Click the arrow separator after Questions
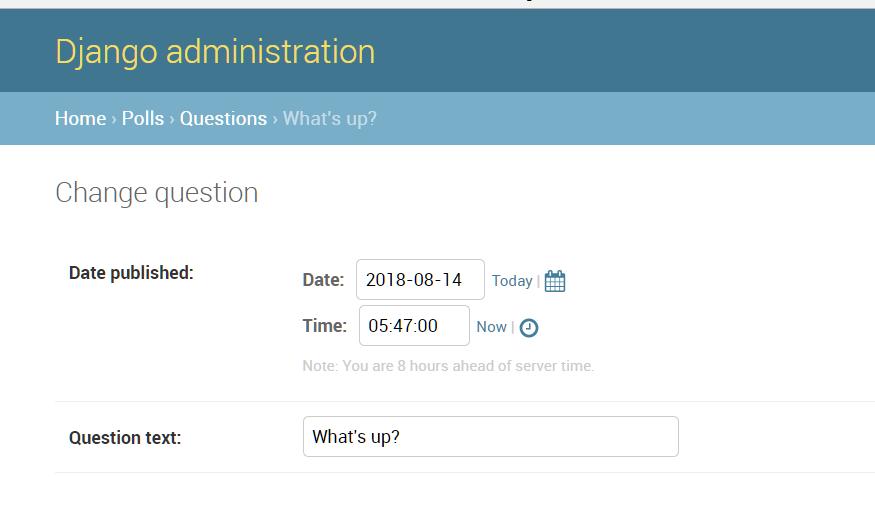This screenshot has width=875, height=510. point(275,119)
